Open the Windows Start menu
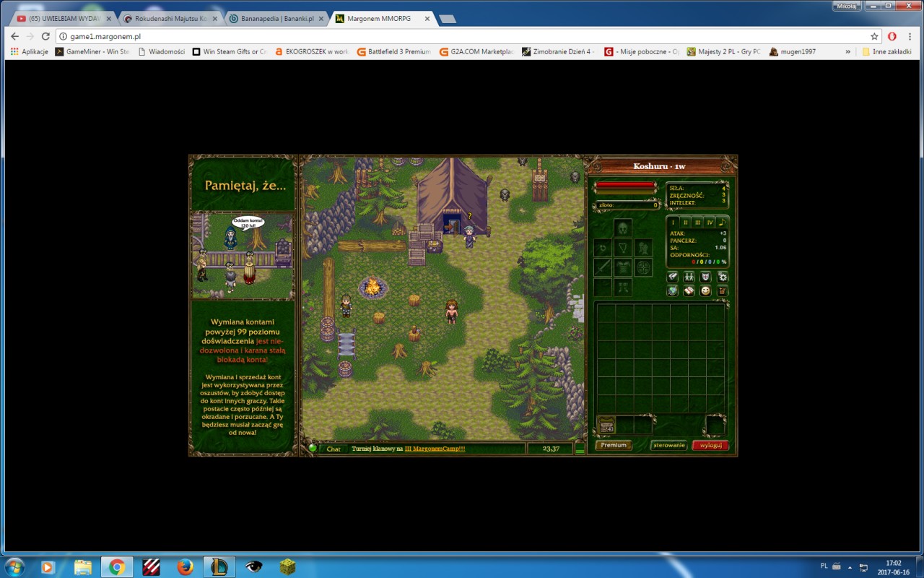 (x=15, y=566)
